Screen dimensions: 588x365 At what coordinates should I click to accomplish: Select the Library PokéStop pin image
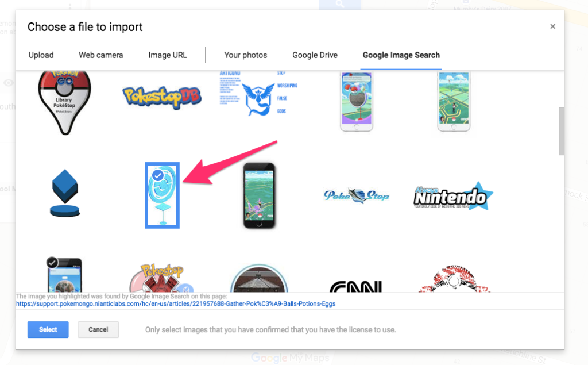pos(64,102)
